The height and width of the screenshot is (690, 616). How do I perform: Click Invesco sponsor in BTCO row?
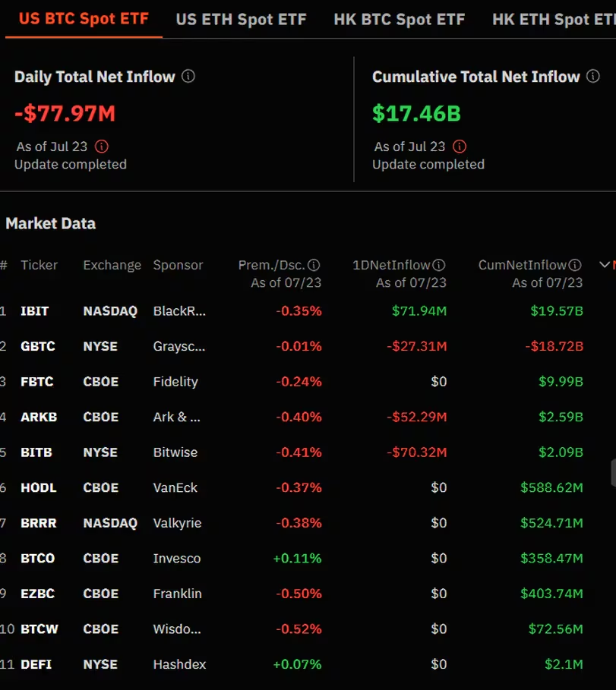[177, 558]
